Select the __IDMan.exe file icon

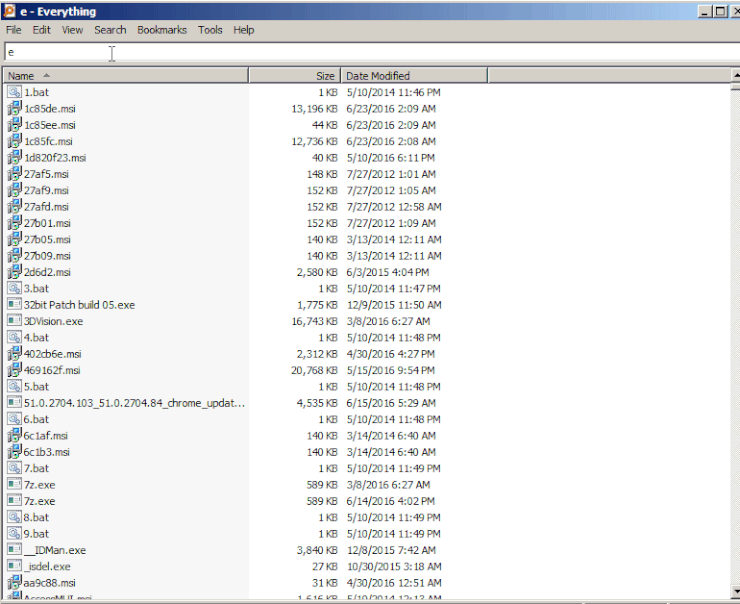pos(15,550)
